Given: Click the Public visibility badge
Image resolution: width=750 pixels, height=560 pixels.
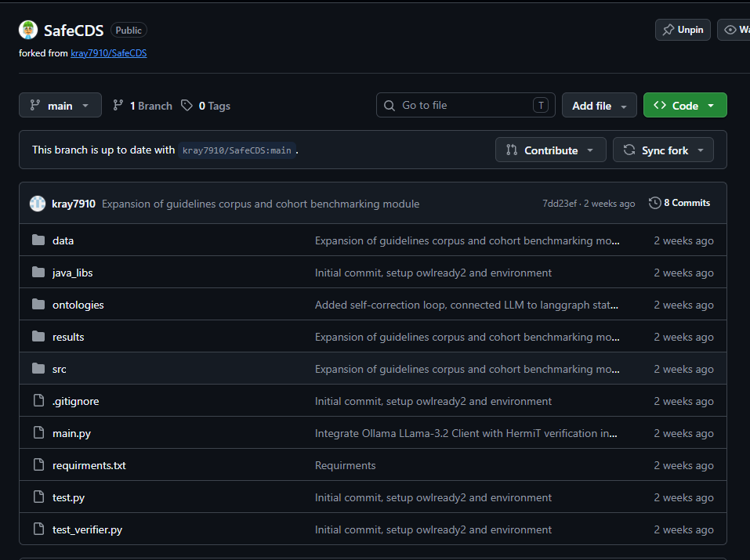Looking at the screenshot, I should coord(129,30).
